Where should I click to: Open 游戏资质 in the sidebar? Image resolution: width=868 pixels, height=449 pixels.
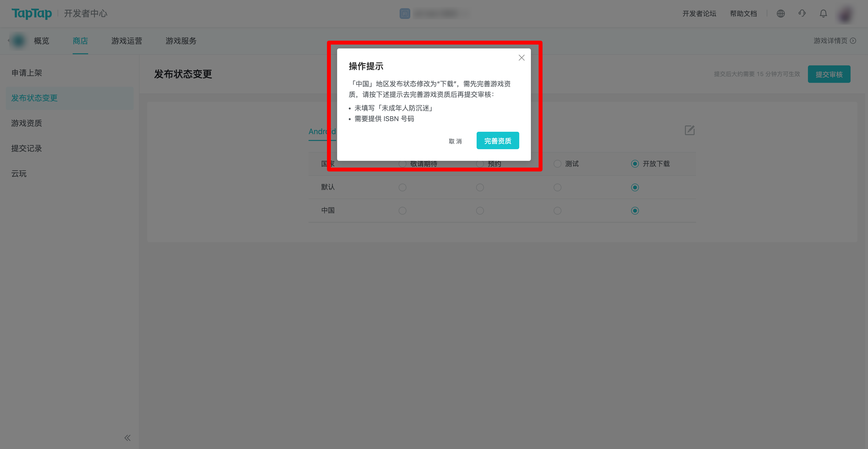(27, 123)
